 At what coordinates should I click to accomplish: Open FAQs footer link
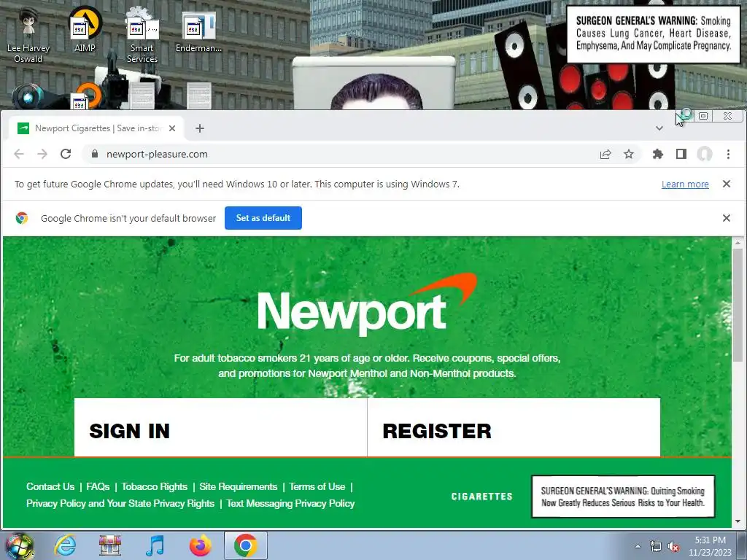point(98,486)
